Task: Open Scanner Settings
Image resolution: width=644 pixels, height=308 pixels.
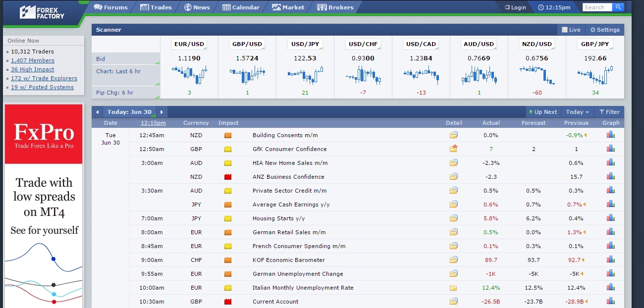Action: (605, 30)
